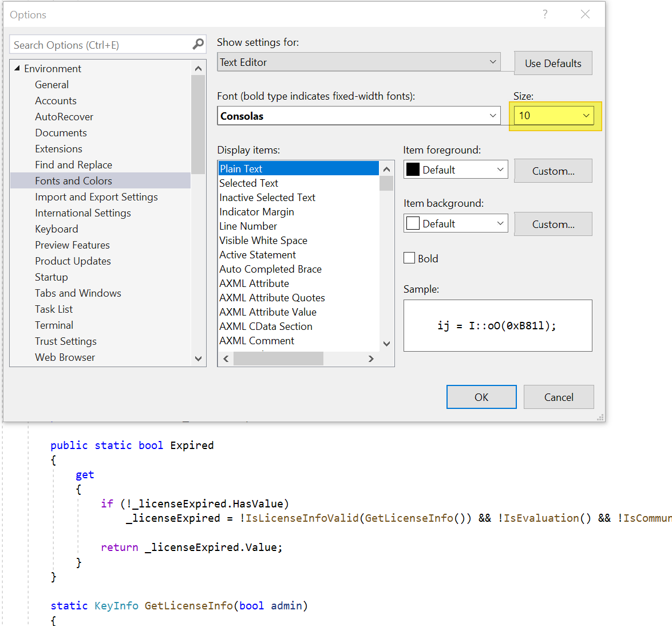
Task: Select Active Statement display item
Action: [x=258, y=255]
